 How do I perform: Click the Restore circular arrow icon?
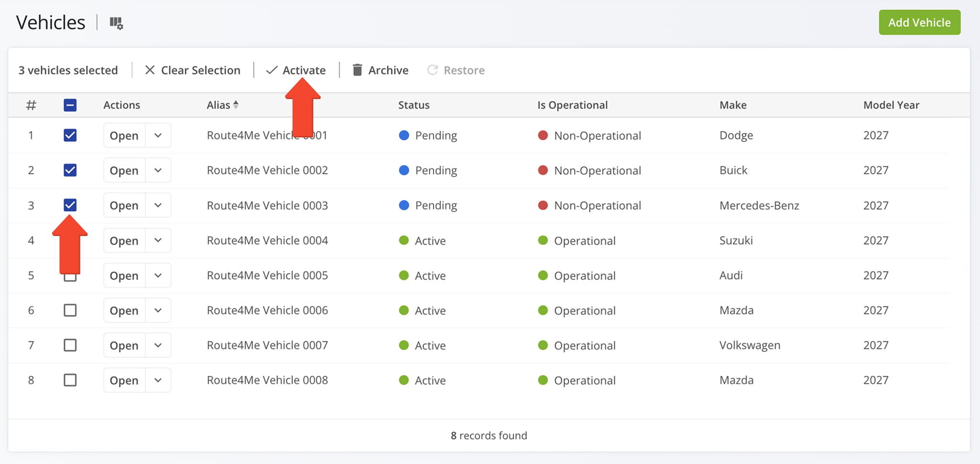click(x=433, y=70)
